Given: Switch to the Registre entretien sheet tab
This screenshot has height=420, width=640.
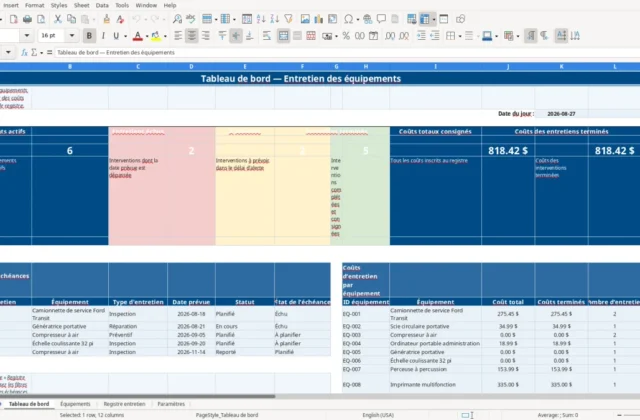Looking at the screenshot, I should [x=124, y=404].
